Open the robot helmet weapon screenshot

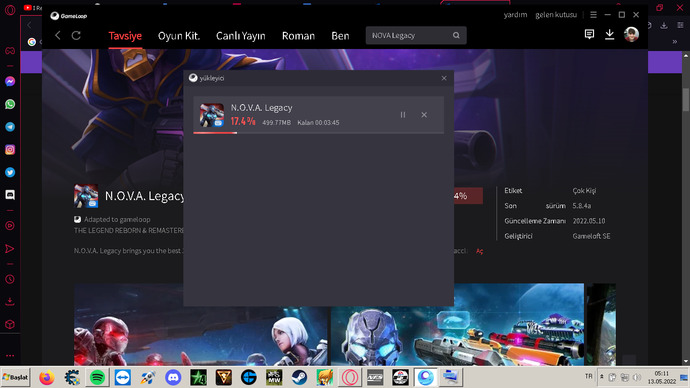tap(457, 324)
